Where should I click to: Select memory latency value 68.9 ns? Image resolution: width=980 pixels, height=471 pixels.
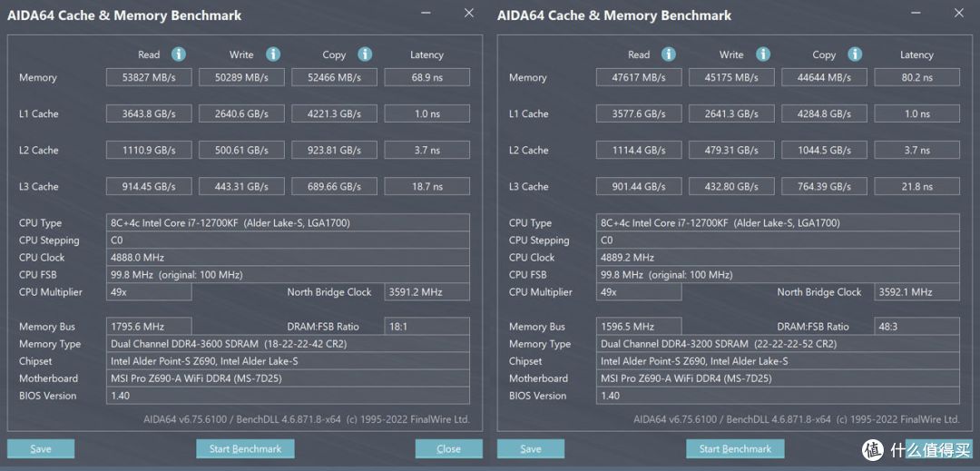(426, 77)
